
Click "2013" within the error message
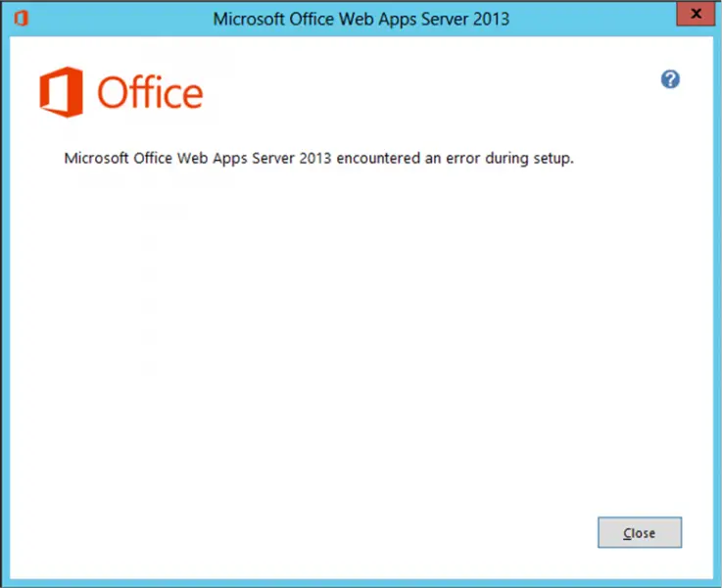[x=314, y=158]
